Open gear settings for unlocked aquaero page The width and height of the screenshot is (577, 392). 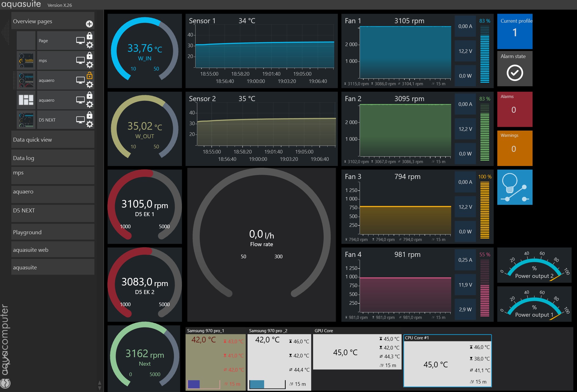90,85
